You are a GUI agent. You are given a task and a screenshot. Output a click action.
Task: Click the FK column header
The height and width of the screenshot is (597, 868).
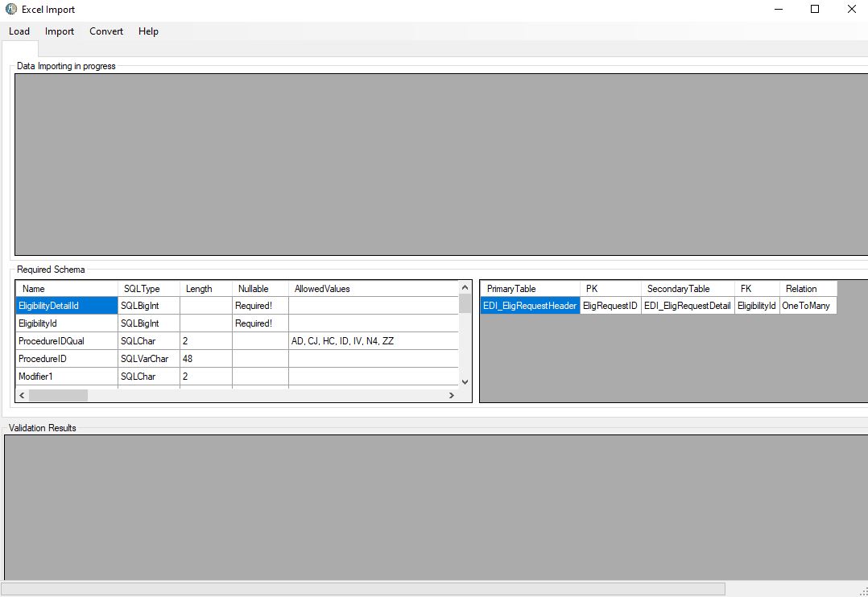coord(757,289)
